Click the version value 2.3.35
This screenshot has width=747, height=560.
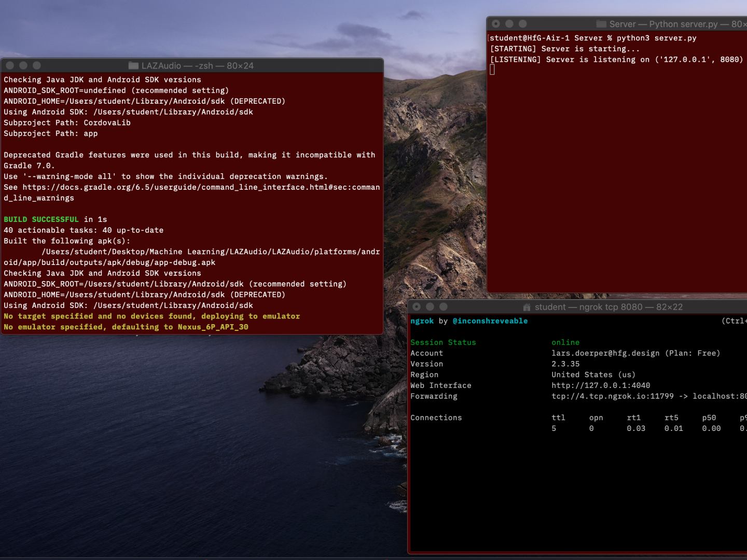click(565, 364)
